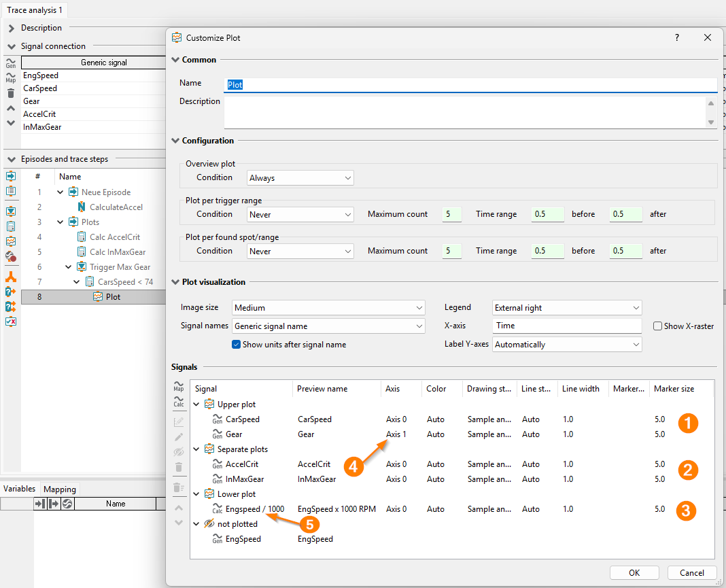Screen dimensions: 726x588
Task: Uncheck Show units after signal name
Action: 236,345
